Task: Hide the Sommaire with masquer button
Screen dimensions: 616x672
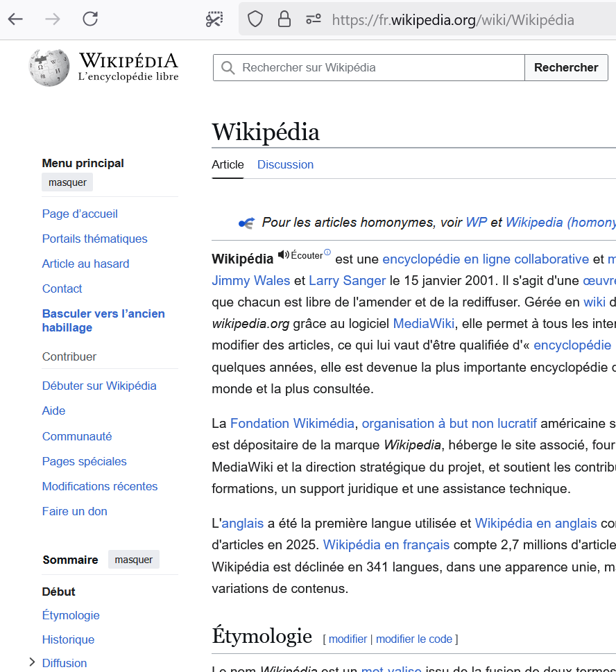Action: (133, 560)
